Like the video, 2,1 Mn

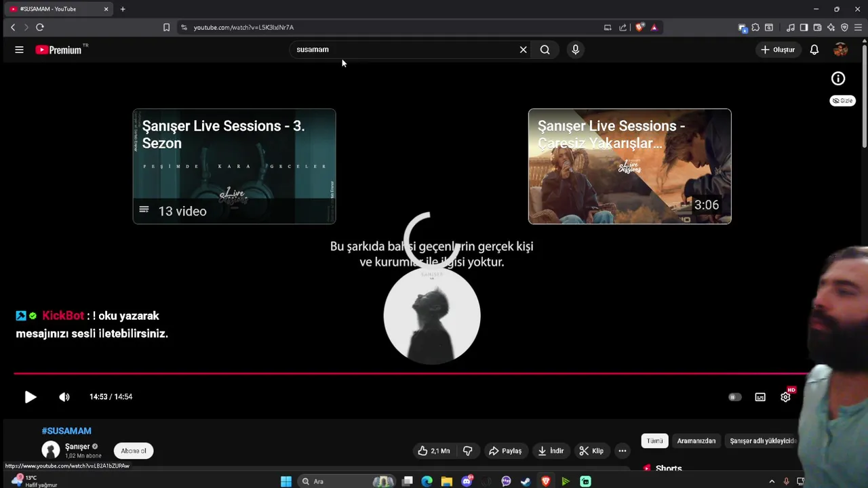pyautogui.click(x=434, y=451)
